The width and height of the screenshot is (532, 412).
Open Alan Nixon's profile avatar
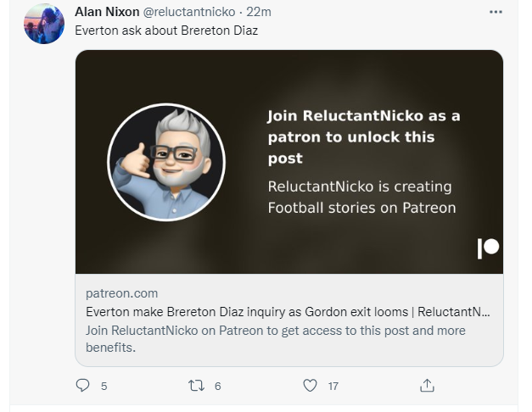click(x=44, y=24)
